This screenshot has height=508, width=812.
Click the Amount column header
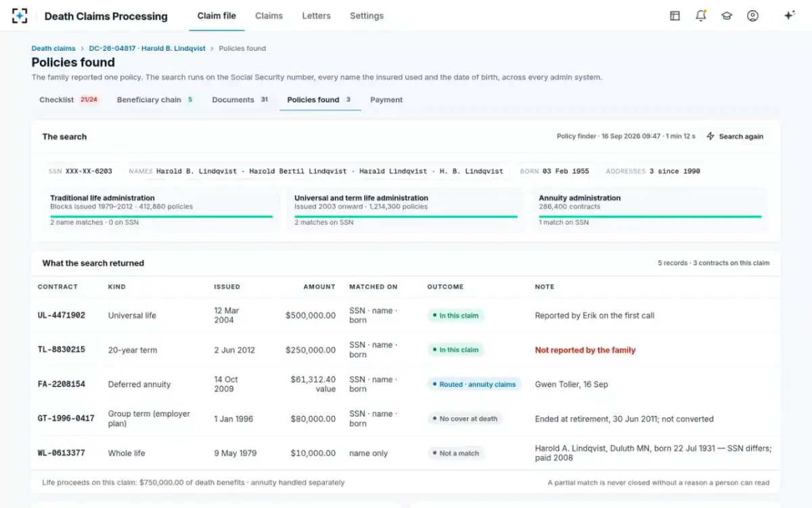click(319, 287)
